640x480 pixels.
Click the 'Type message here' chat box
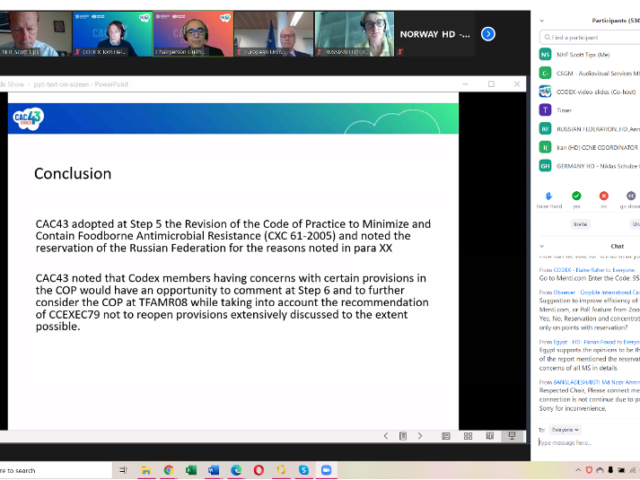[587, 442]
